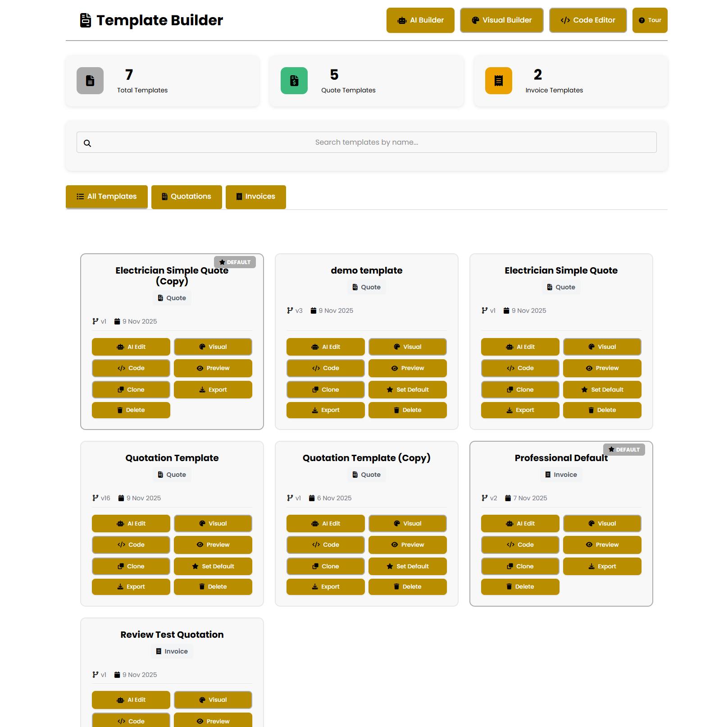Delete the 'Quotation Template (Copy)' template
728x727 pixels.
(x=407, y=586)
